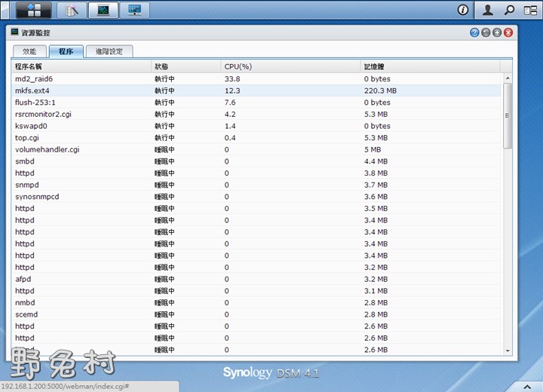Image resolution: width=543 pixels, height=392 pixels.
Task: Select the scemd process row
Action: pos(256,314)
